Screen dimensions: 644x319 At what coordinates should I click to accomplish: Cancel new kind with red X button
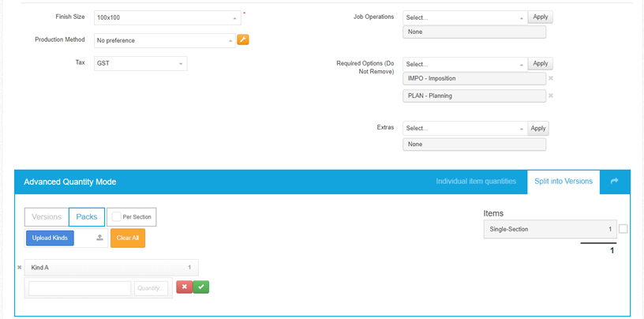point(185,287)
